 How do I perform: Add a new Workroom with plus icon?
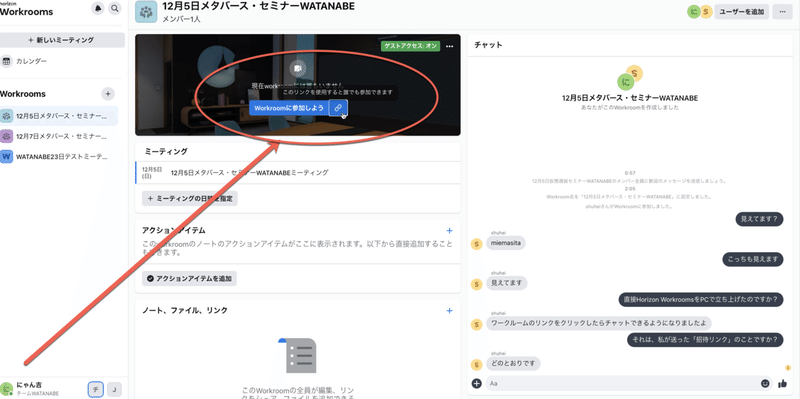tap(108, 94)
